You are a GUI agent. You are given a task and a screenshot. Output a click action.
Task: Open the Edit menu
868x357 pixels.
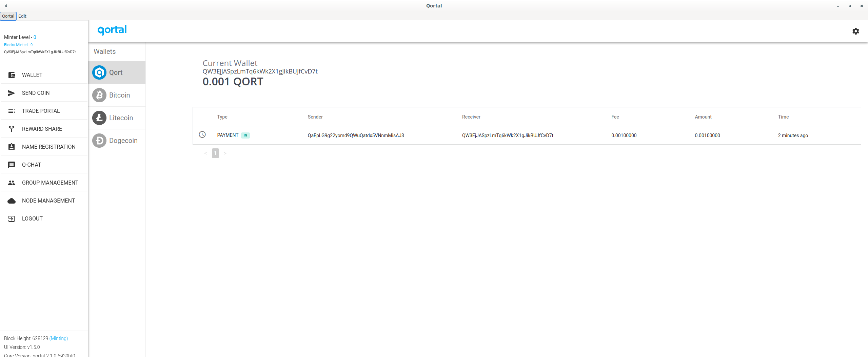[x=22, y=16]
